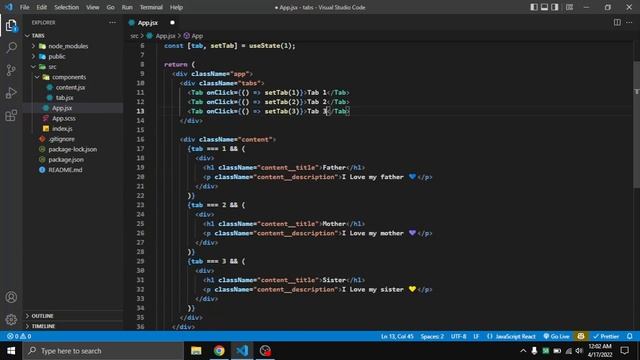
Task: Open the Accounts menu icon
Action: [11, 297]
